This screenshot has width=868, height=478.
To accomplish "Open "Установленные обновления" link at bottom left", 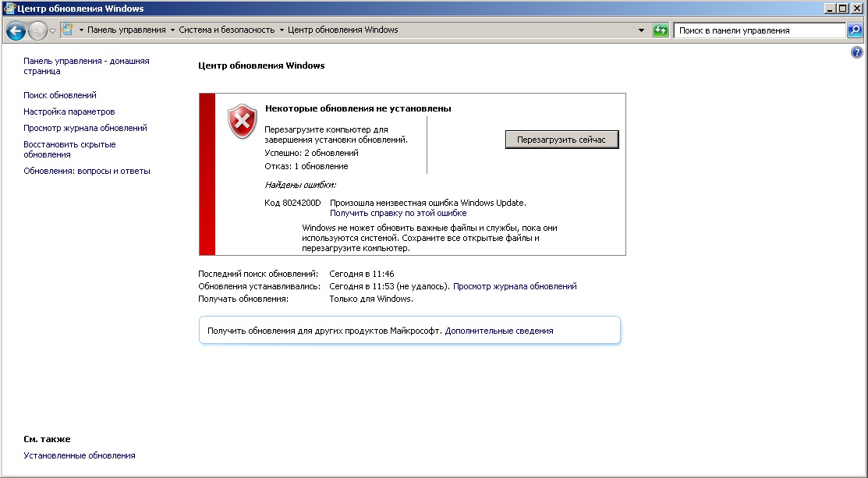I will pyautogui.click(x=80, y=455).
